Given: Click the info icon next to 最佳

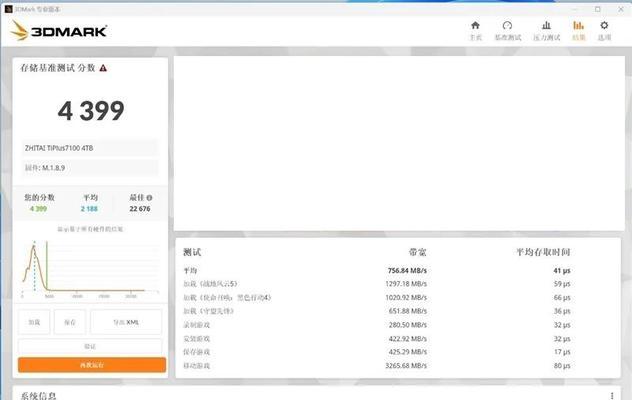Looking at the screenshot, I should 150,198.
